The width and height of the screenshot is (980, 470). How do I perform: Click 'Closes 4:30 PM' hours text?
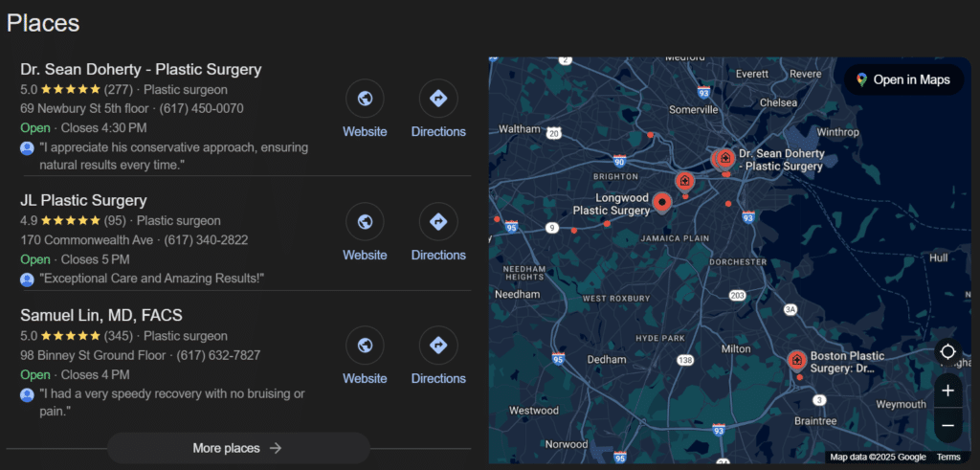(103, 128)
